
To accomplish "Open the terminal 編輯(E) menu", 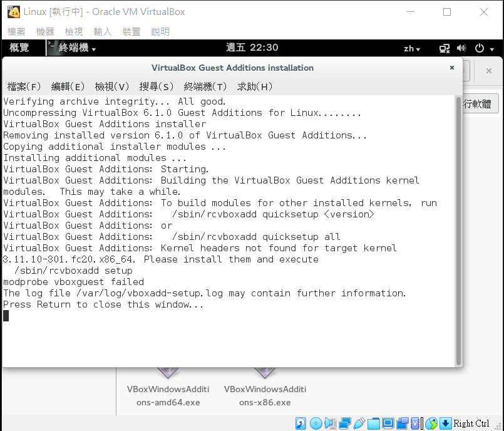I will (68, 86).
